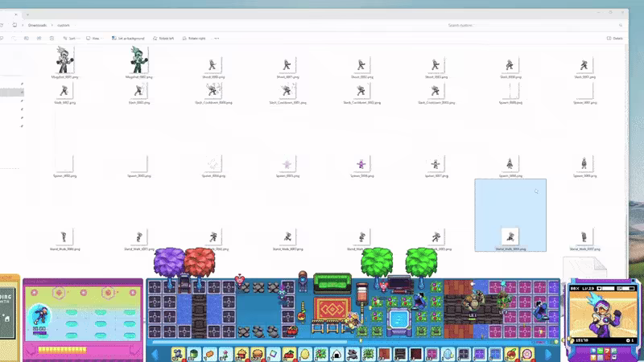Select the Stand_Walk_0007.png file
The width and height of the screenshot is (644, 362).
[584, 239]
